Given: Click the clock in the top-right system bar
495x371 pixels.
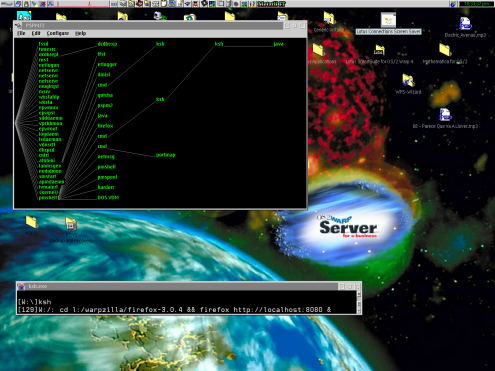Looking at the screenshot, I should tap(476, 4).
